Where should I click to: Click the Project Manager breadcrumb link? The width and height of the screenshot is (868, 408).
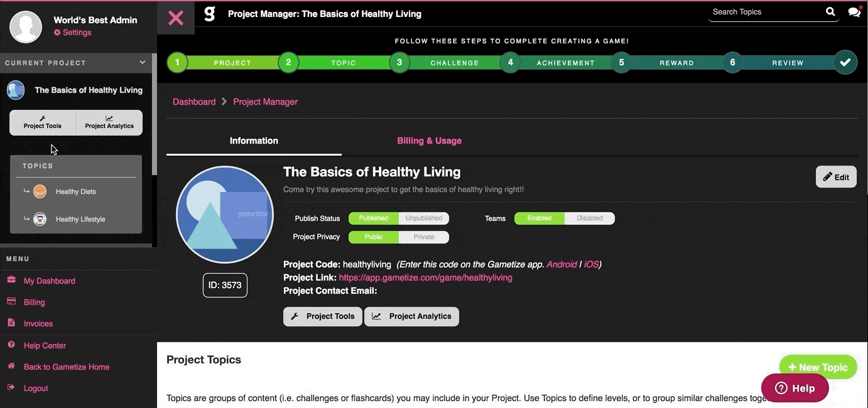(266, 102)
